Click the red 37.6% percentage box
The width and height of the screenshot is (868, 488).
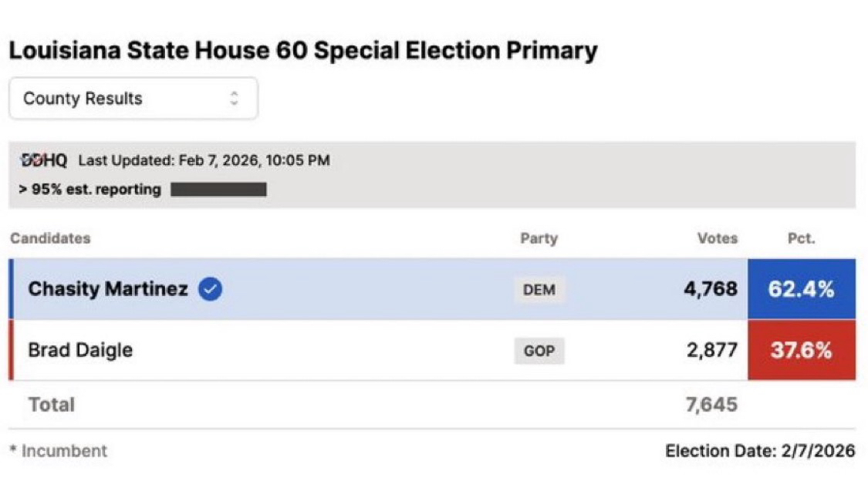point(801,350)
